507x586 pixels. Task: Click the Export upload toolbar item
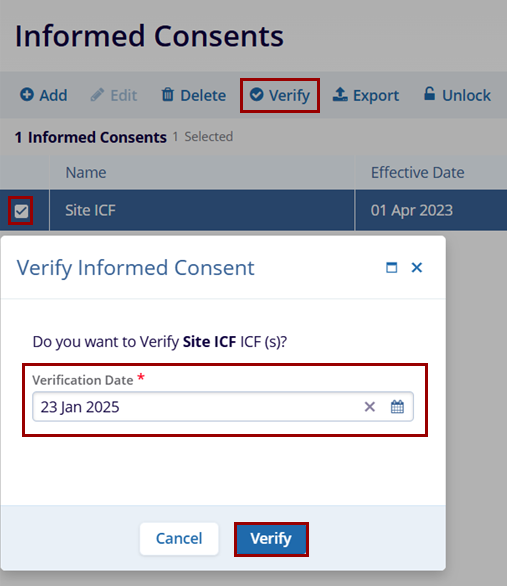tap(366, 95)
